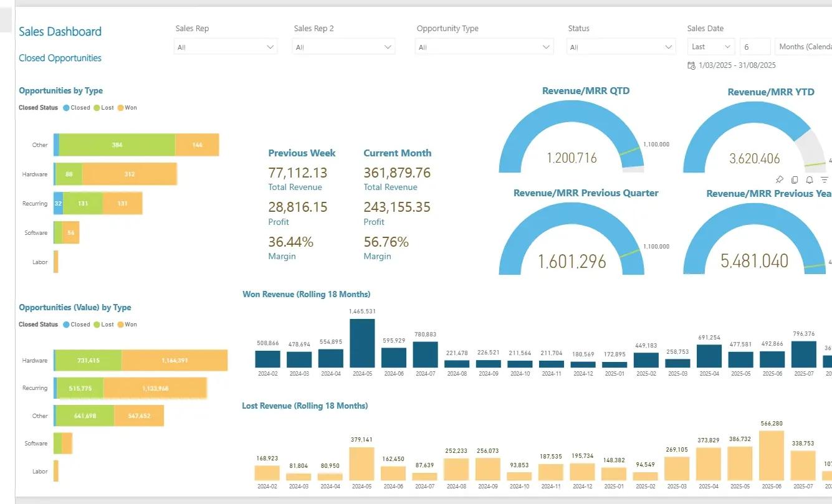
Task: Click the 2025-06 Lost Revenue bar
Action: click(x=772, y=455)
